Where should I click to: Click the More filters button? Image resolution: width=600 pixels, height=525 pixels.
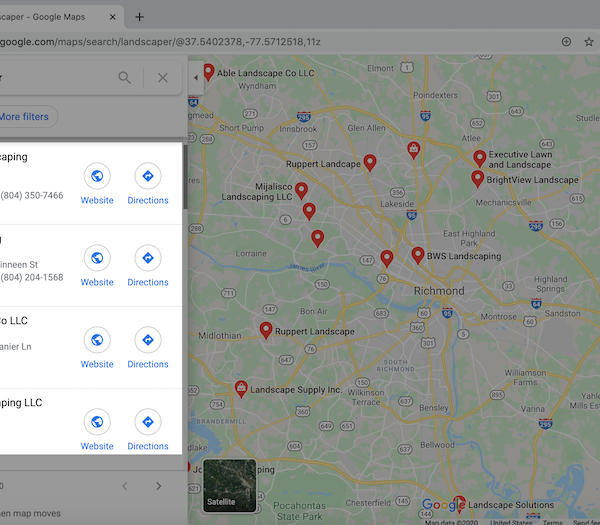(24, 117)
